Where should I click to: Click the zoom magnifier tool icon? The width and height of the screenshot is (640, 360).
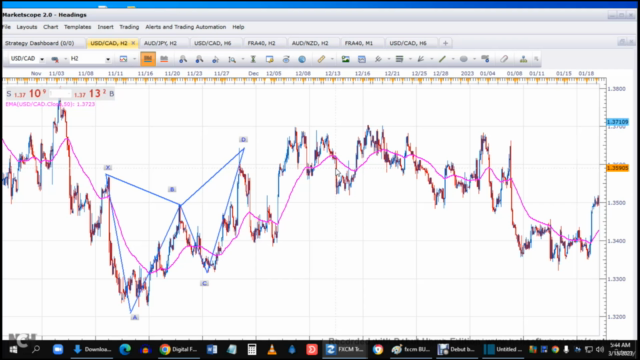pos(232,59)
